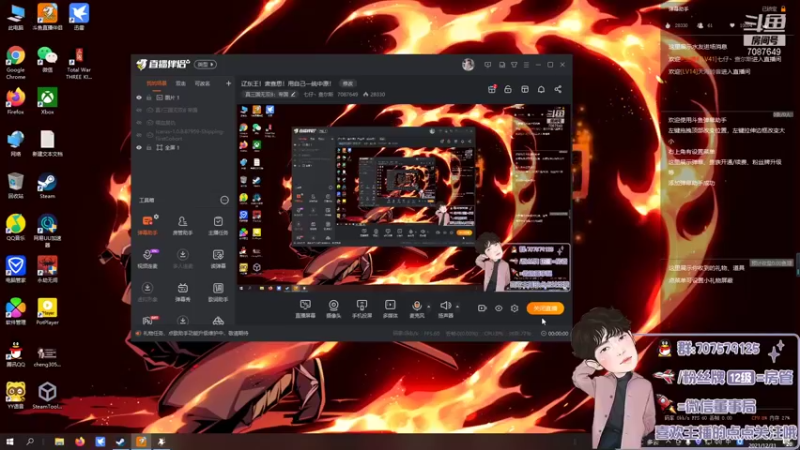Select 图片 1 source row
Viewport: 800px width, 450px height.
click(x=183, y=97)
